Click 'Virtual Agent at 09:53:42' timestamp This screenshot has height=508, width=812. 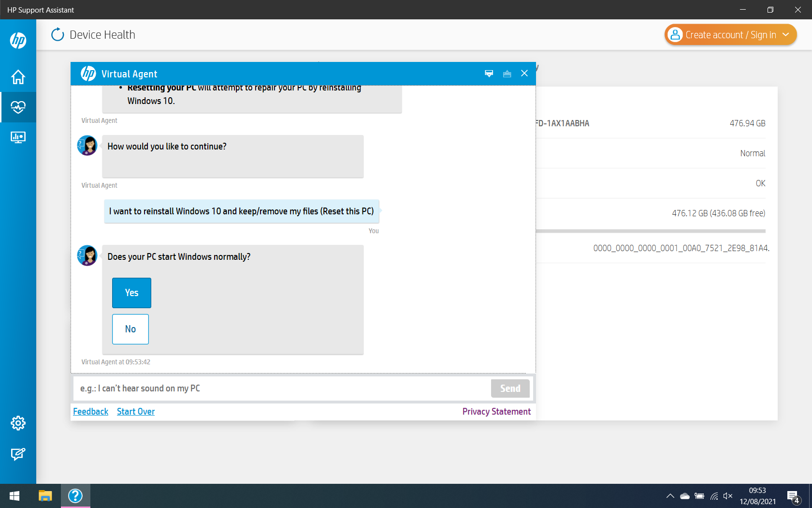[116, 362]
